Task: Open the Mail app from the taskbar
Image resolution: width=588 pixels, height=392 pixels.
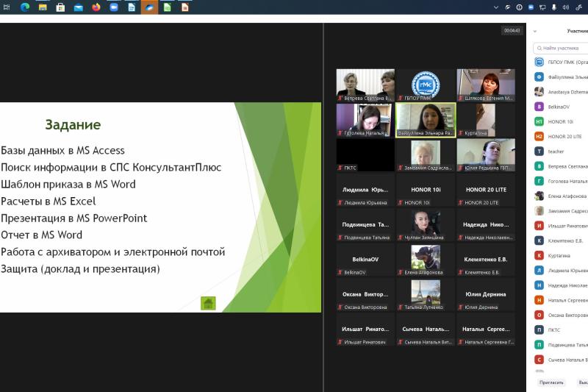Action: point(78,7)
